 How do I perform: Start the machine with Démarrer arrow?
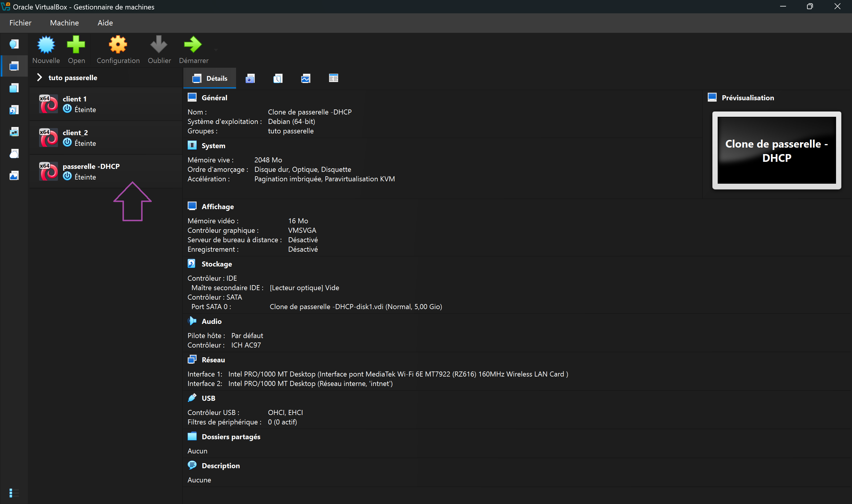(193, 45)
